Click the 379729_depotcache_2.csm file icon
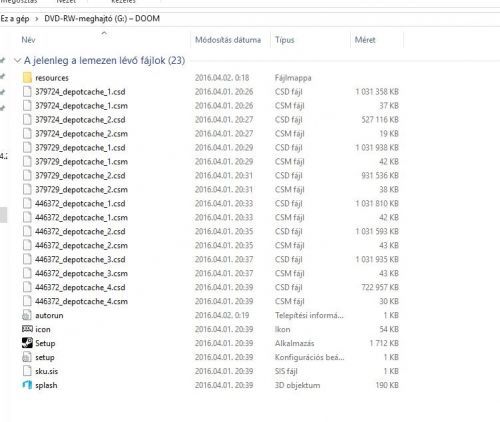The image size is (500, 422). coord(27,190)
